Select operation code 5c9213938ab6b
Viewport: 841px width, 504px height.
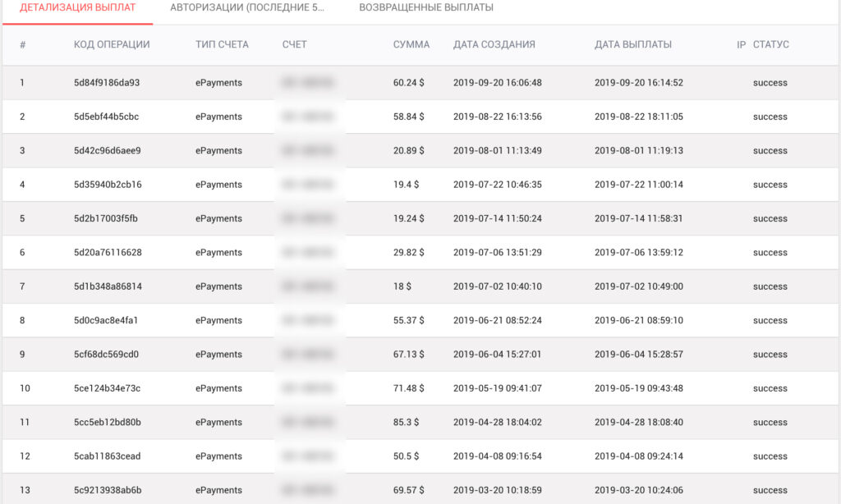pos(108,491)
